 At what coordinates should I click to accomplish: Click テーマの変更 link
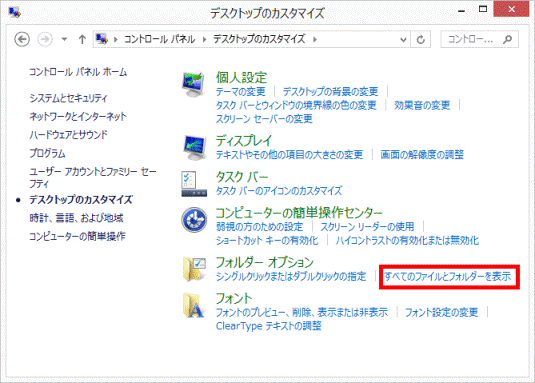click(x=241, y=92)
